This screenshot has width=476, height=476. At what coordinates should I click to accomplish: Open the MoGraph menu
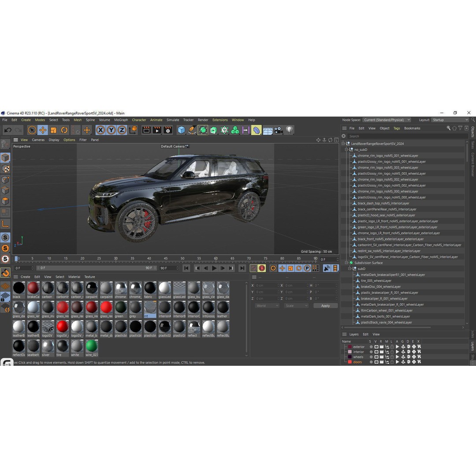coord(121,120)
